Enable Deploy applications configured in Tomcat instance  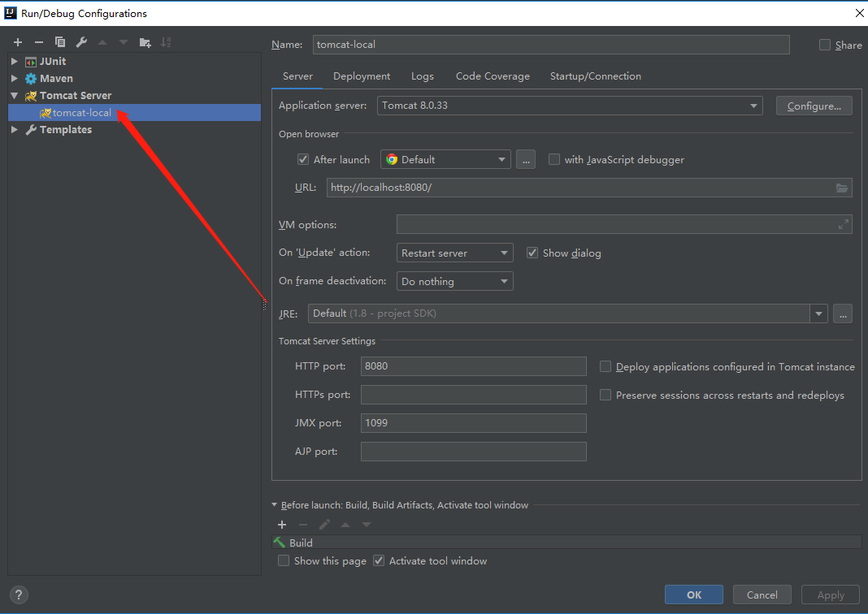(x=605, y=366)
